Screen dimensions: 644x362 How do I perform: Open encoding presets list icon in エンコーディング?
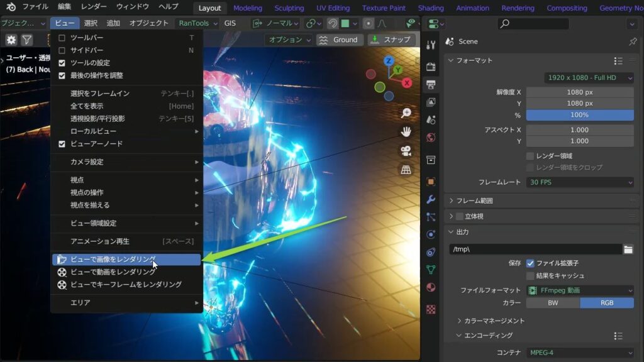(618, 336)
